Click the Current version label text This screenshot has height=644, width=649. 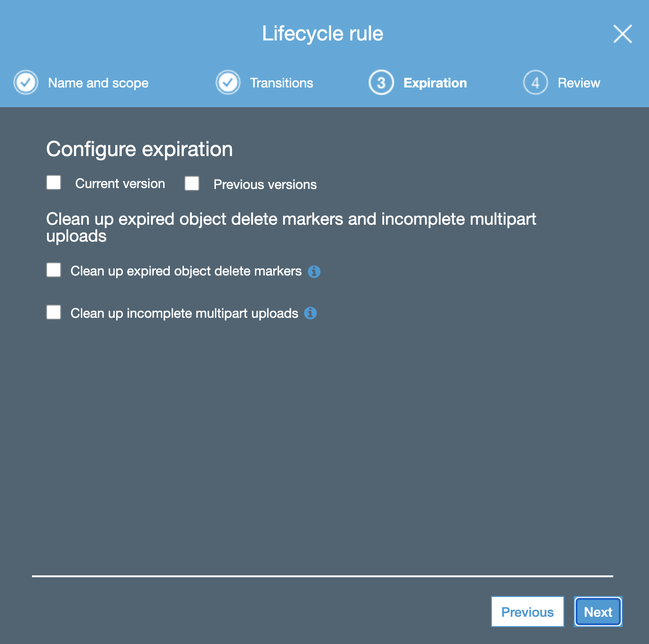tap(120, 184)
